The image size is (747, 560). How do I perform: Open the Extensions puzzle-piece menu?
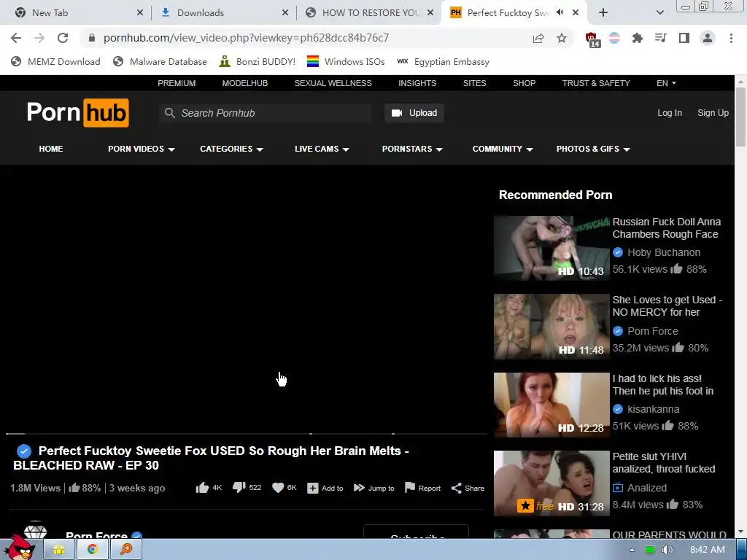[638, 38]
